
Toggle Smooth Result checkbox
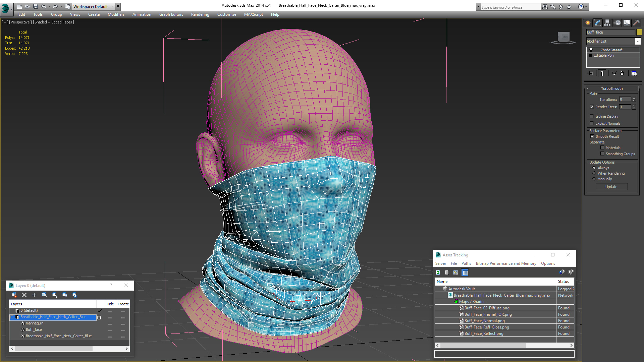click(592, 136)
